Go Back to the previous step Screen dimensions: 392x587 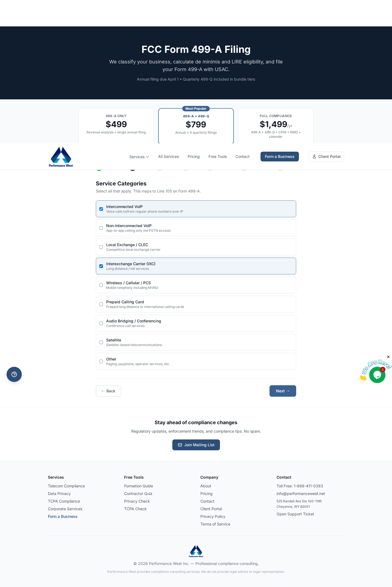coord(108,391)
